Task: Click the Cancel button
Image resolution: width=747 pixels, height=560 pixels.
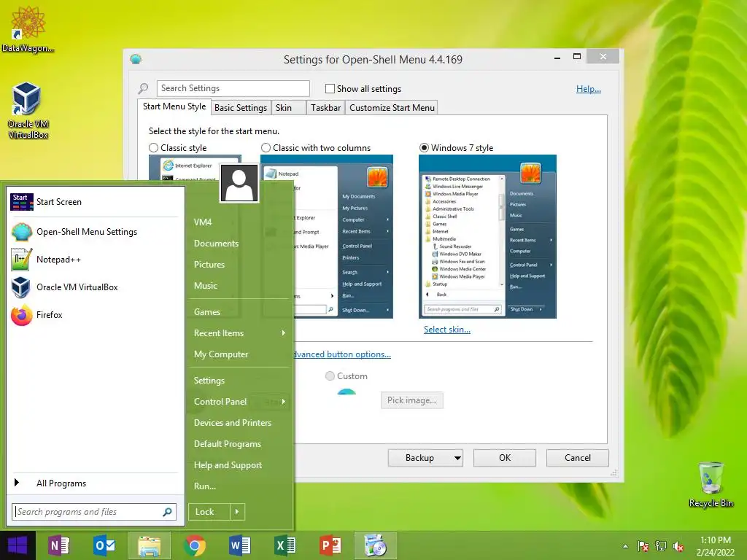Action: (x=578, y=458)
